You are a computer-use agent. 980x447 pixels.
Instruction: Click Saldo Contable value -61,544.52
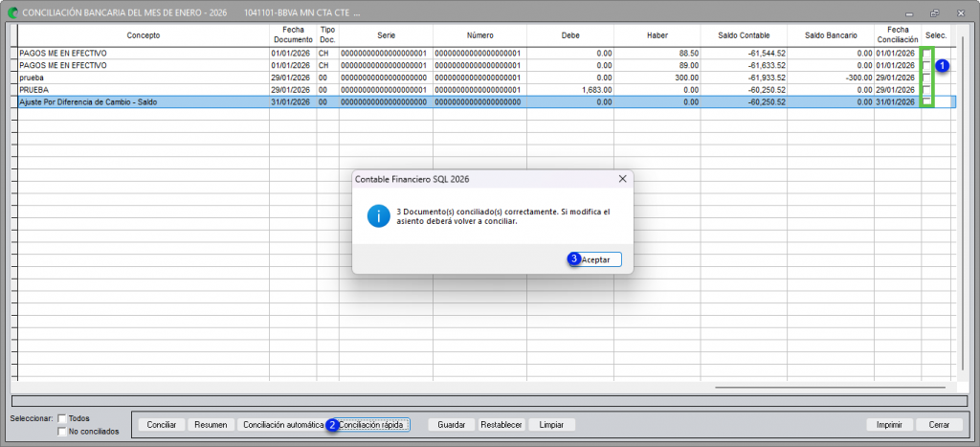(x=767, y=54)
